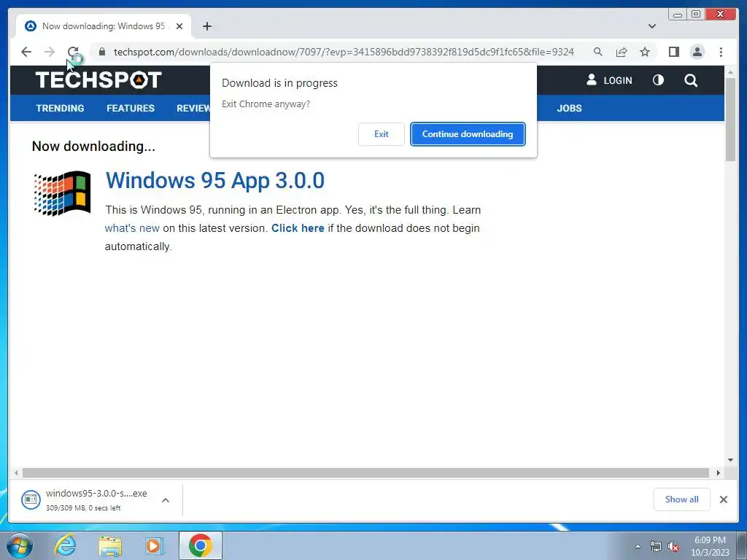Click the TechSpot logo

[x=98, y=80]
